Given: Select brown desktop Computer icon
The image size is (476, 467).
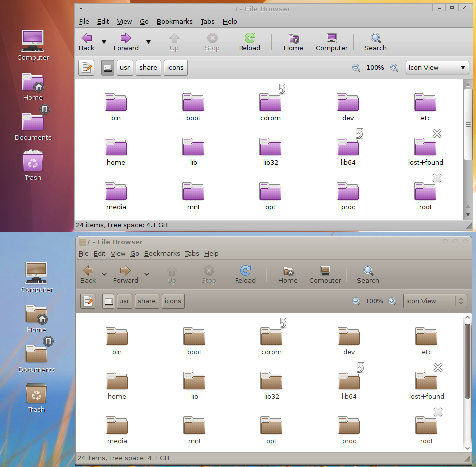Looking at the screenshot, I should point(36,273).
